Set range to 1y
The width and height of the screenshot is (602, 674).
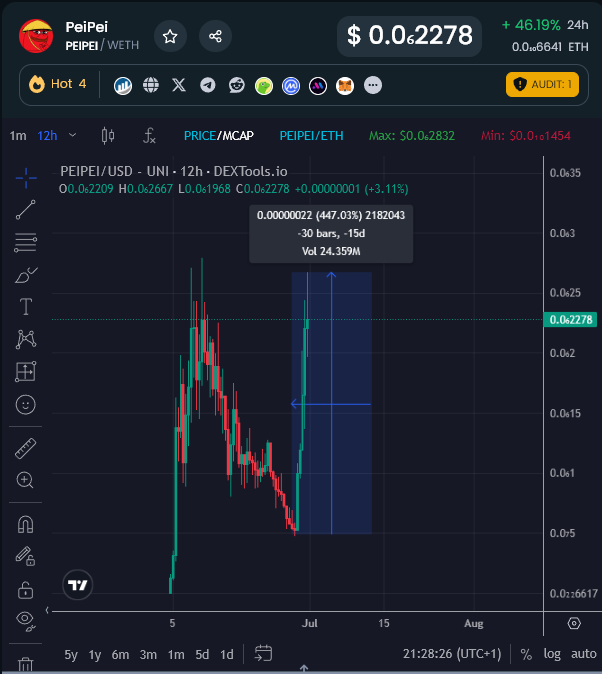pos(95,655)
